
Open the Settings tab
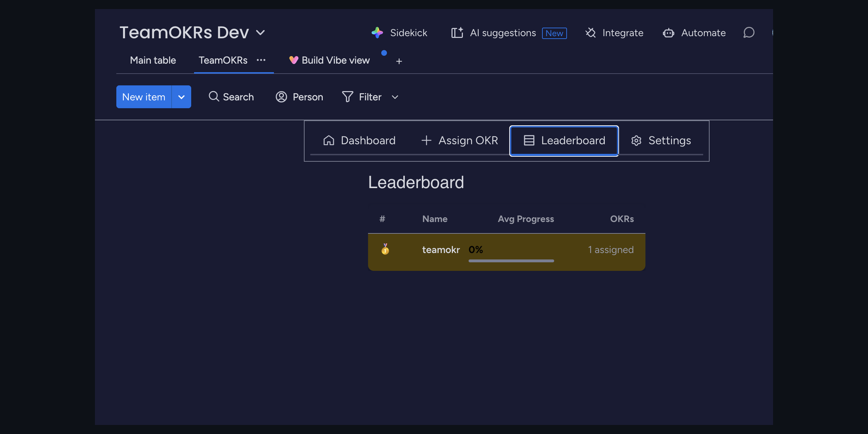pos(661,141)
